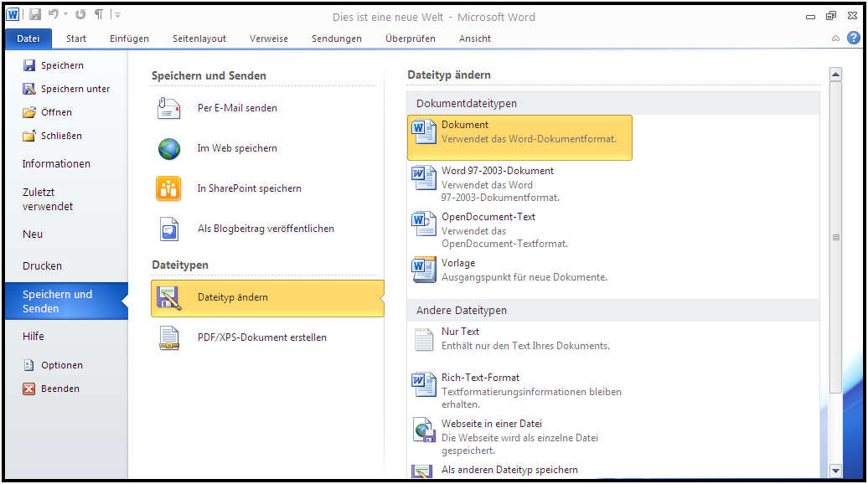The image size is (868, 484).
Task: Click the scrollbar down arrow
Action: coord(835,471)
